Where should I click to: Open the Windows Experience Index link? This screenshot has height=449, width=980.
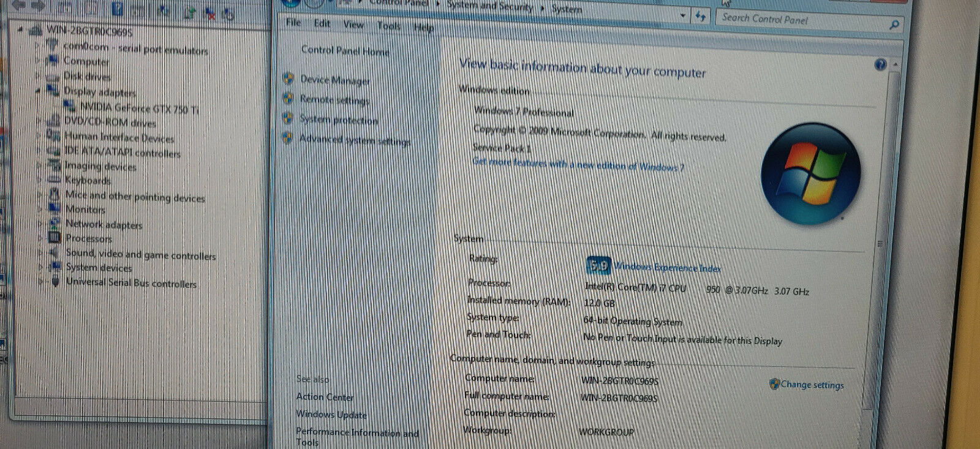point(667,267)
